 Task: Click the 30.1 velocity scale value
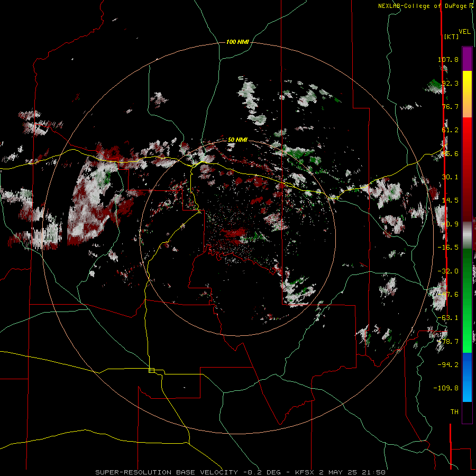[450, 177]
